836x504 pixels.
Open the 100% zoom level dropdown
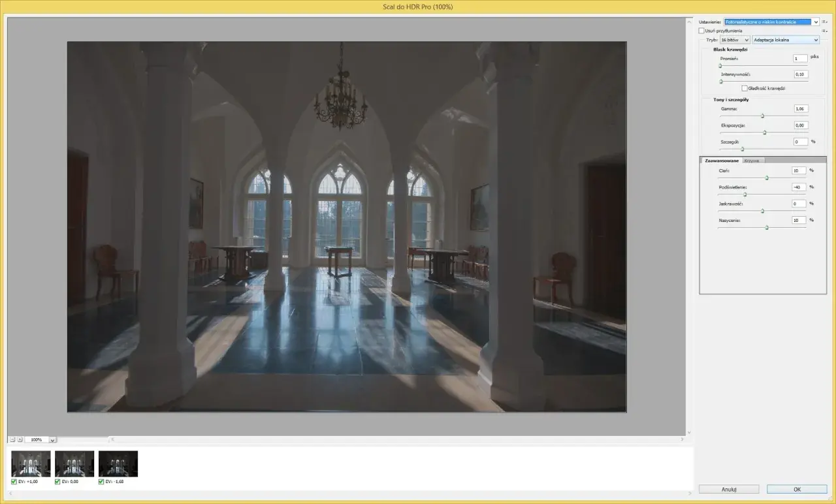coord(53,440)
